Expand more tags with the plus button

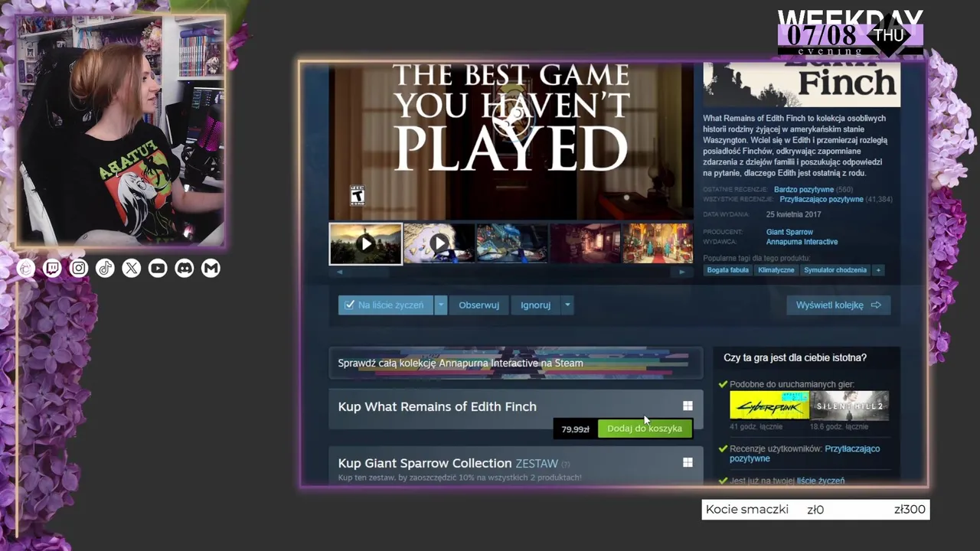(878, 270)
